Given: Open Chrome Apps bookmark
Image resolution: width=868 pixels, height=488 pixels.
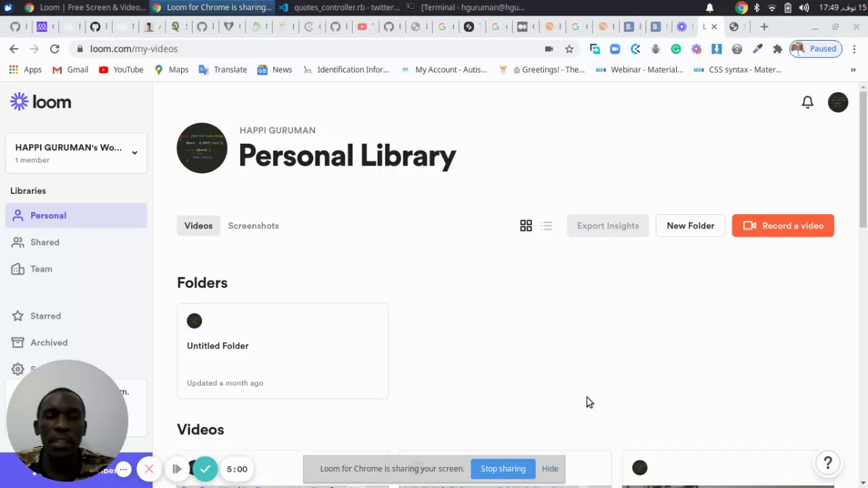Looking at the screenshot, I should [x=25, y=70].
